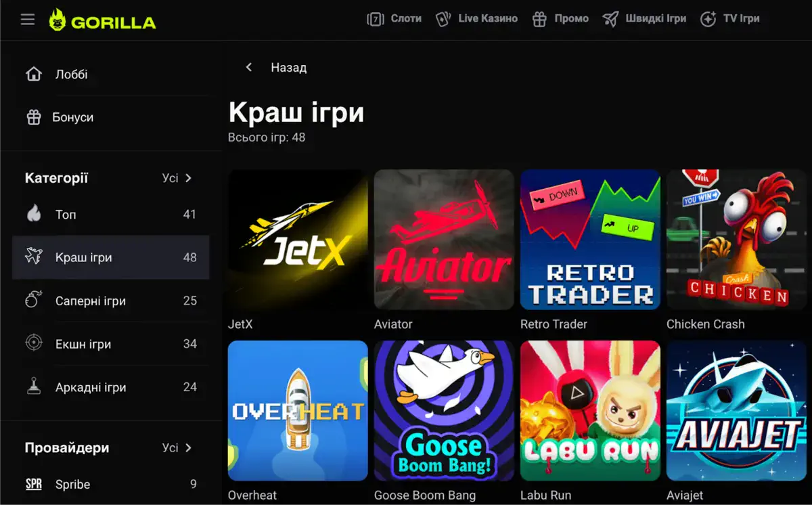This screenshot has height=505, width=812.
Task: Open the Retro Trader game thumbnail
Action: (590, 240)
